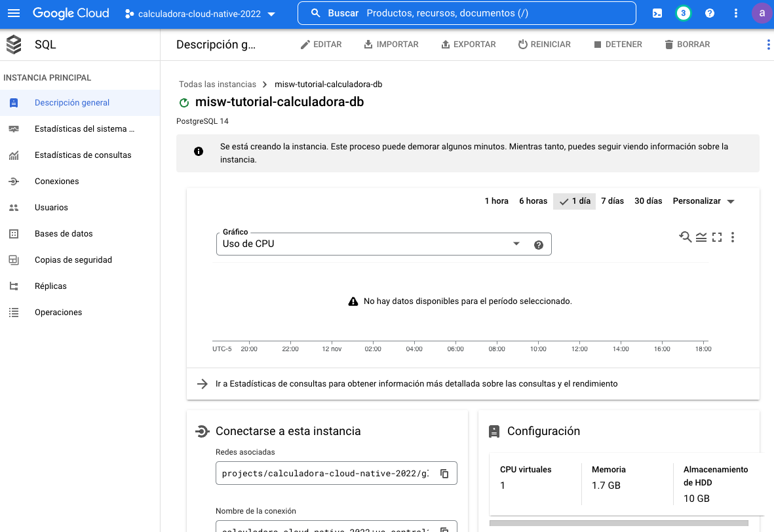This screenshot has width=774, height=532.
Task: Click the horizontal scrollbar under Configuración
Action: coord(619,523)
